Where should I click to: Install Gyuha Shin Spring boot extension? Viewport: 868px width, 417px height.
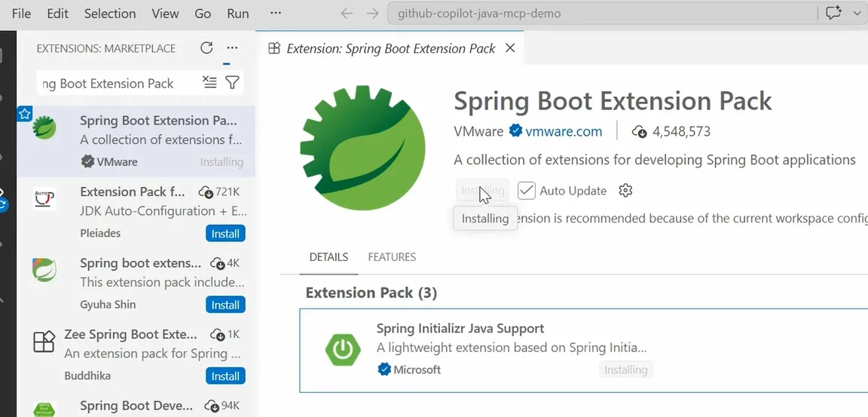pos(225,305)
